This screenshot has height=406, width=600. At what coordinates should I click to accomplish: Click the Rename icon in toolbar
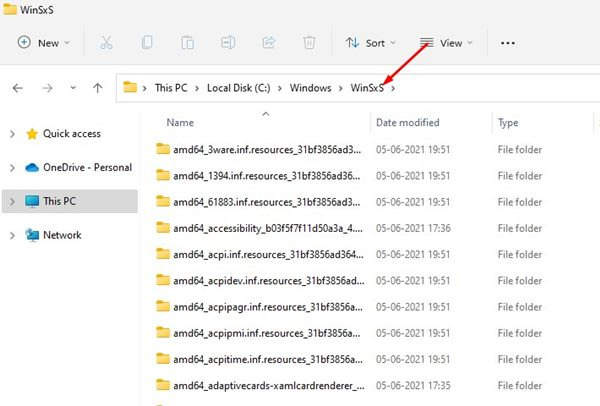(x=228, y=42)
